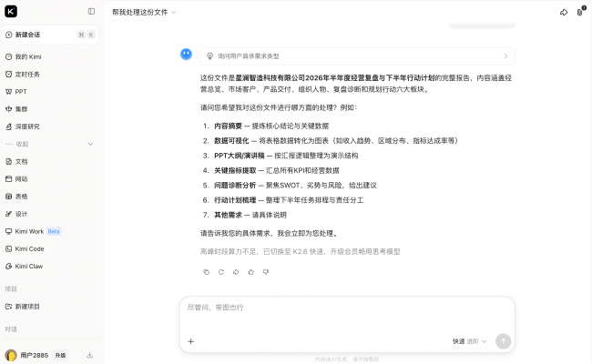Open 设计 design item

click(50, 214)
